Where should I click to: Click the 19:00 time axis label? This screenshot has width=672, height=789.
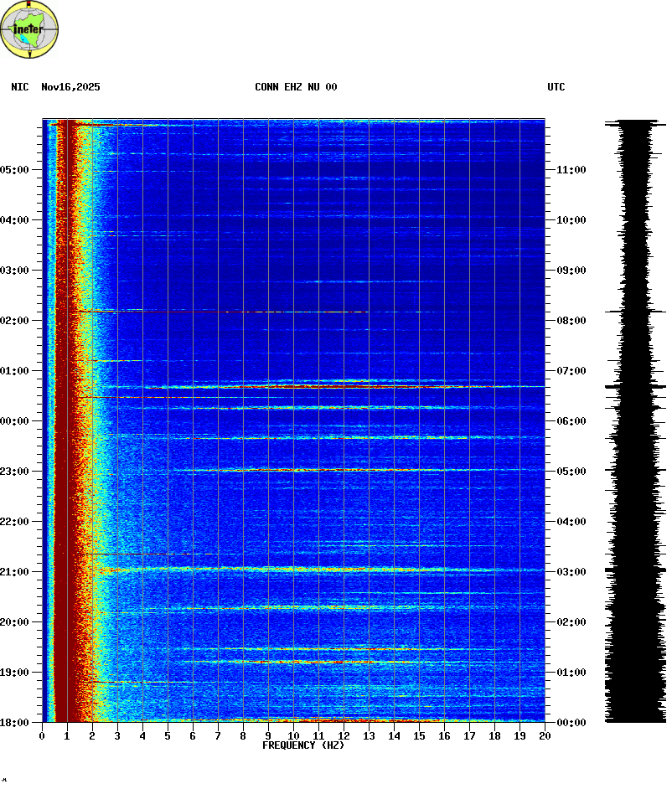point(15,673)
